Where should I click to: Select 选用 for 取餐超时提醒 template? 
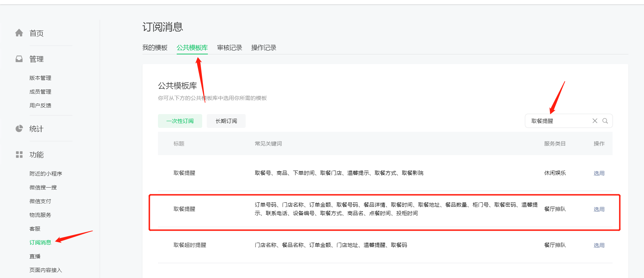pyautogui.click(x=599, y=245)
